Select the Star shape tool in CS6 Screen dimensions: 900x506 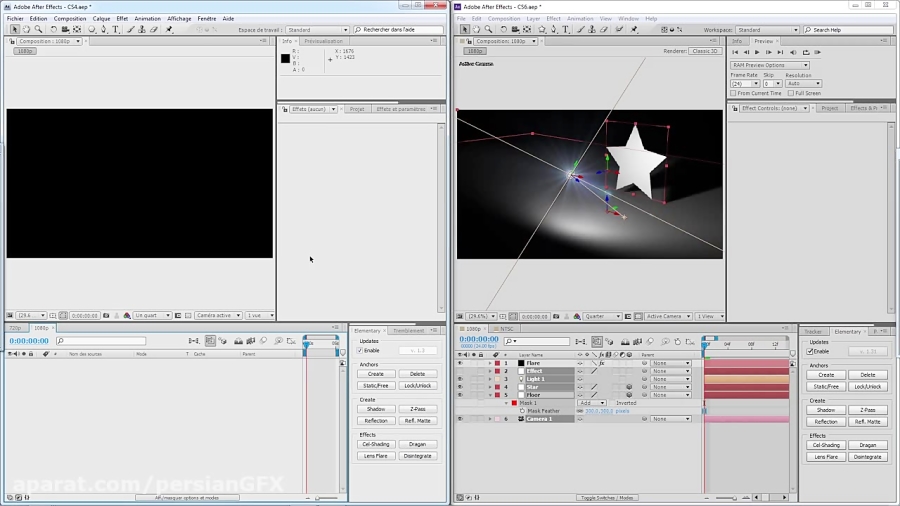click(542, 29)
